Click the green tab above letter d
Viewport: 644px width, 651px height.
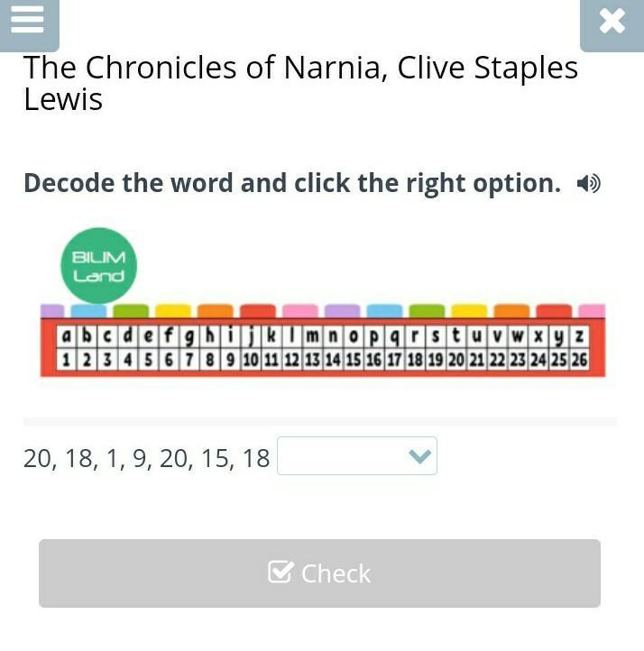131,310
